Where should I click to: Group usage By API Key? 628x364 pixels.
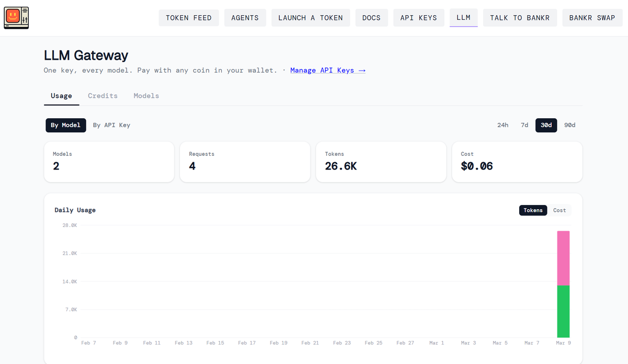[x=111, y=125]
